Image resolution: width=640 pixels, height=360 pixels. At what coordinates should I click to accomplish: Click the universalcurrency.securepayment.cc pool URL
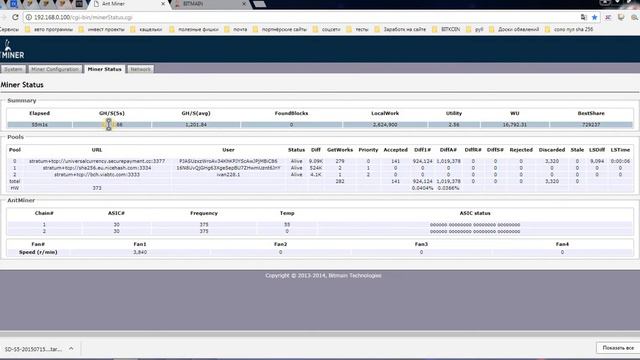(97, 161)
